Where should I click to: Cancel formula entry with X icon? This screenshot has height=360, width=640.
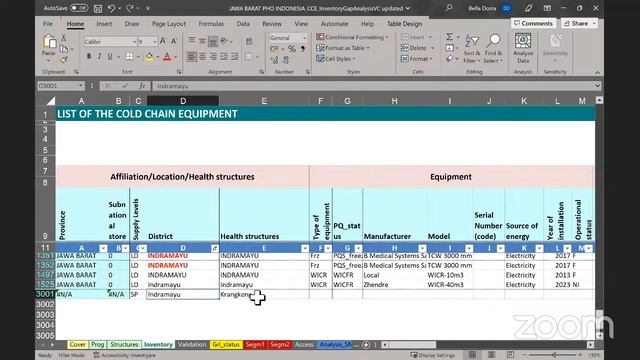[108, 86]
